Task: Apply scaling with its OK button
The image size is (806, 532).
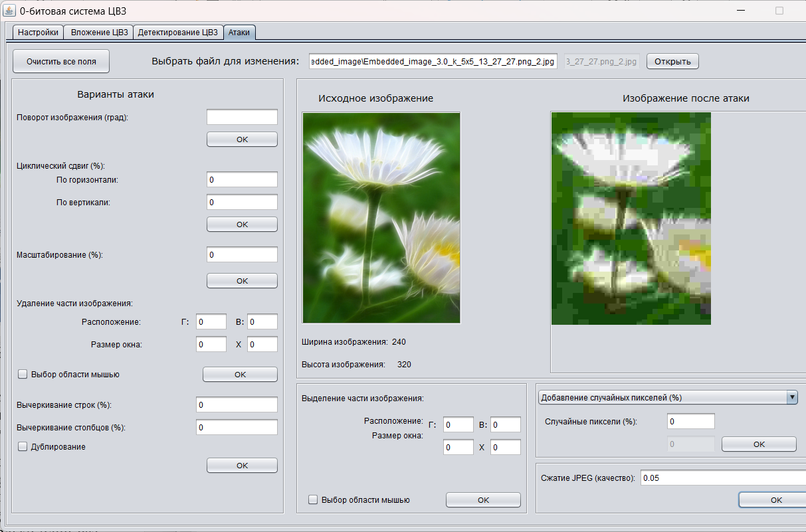Action: coord(242,281)
